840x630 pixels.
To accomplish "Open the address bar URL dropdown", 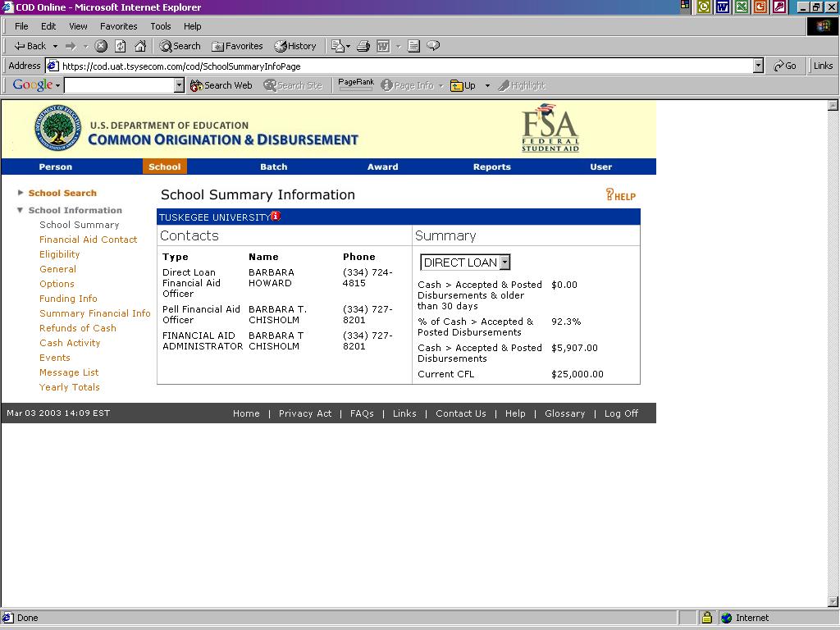I will click(x=758, y=66).
